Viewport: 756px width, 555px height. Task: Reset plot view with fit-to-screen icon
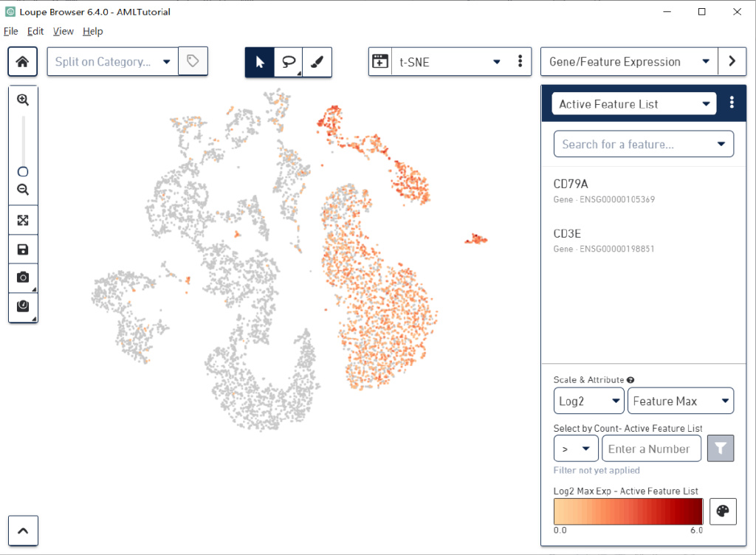(23, 220)
